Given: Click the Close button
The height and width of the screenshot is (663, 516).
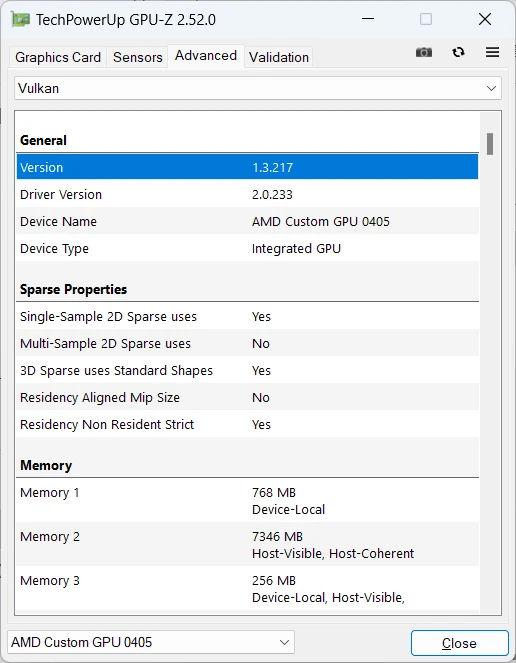Looking at the screenshot, I should (459, 643).
